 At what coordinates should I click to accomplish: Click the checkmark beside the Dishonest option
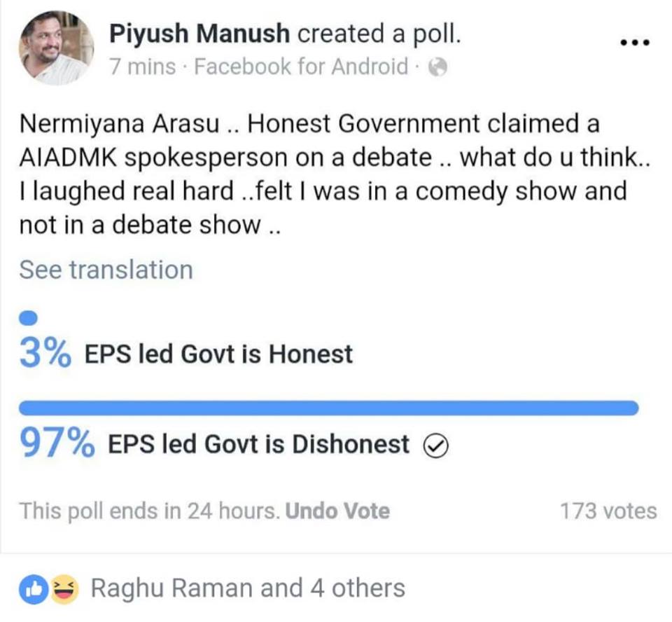pos(436,445)
